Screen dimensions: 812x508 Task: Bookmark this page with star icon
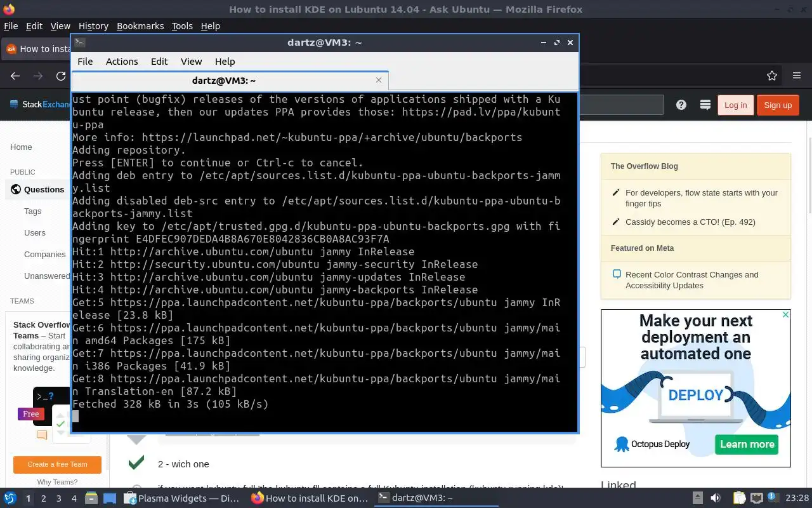pyautogui.click(x=772, y=76)
